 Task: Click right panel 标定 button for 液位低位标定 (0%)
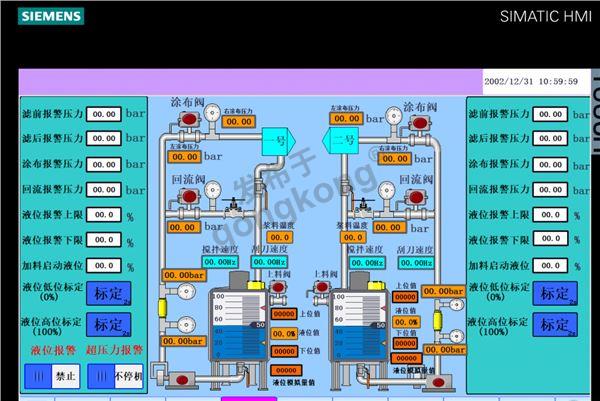pos(555,293)
